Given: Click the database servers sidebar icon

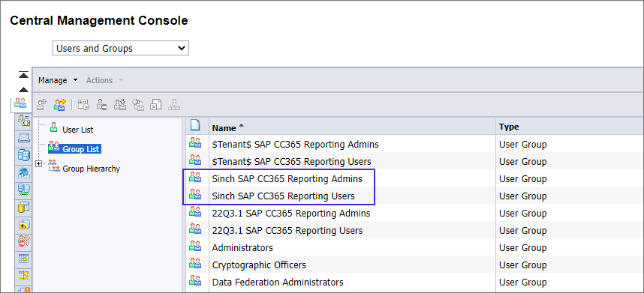Looking at the screenshot, I should [x=24, y=155].
